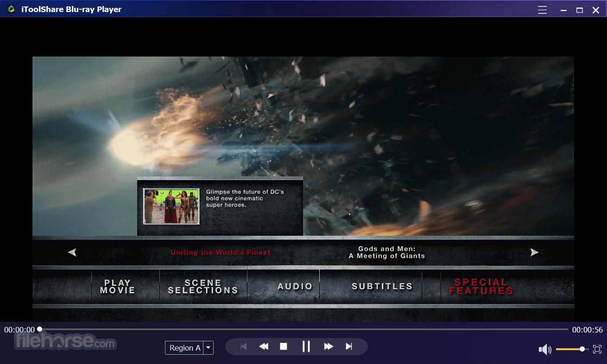Enter fullscreen mode

point(597,349)
